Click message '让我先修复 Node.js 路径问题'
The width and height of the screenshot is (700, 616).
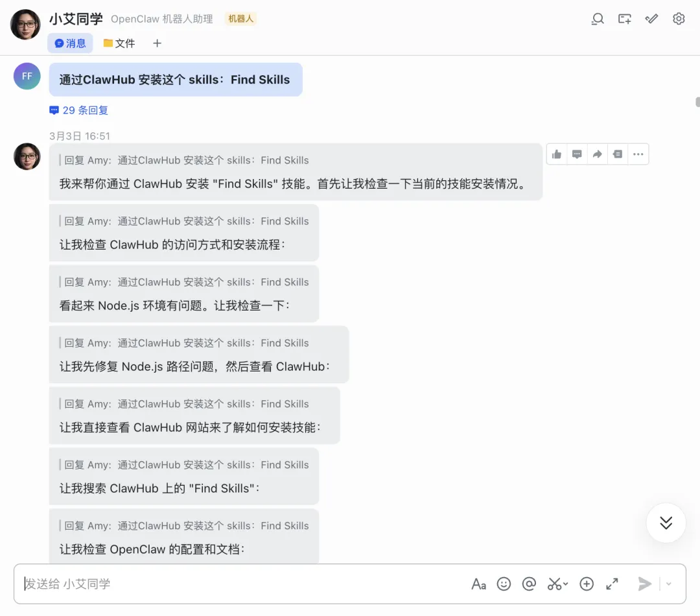[x=199, y=355]
